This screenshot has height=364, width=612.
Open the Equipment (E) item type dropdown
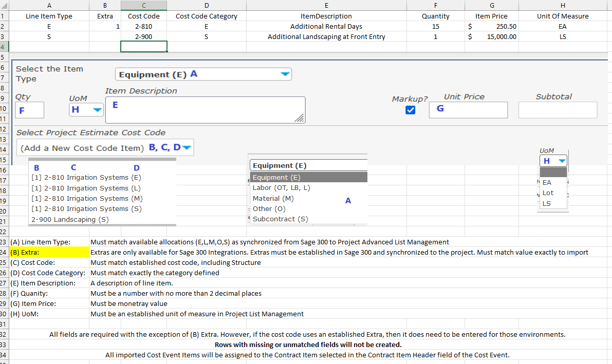[203, 74]
